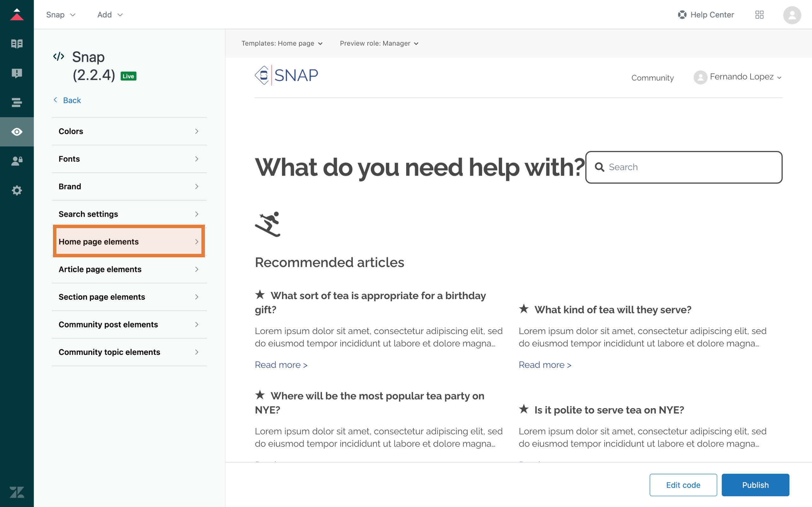Expand the Colors settings section
The height and width of the screenshot is (507, 812).
[129, 131]
